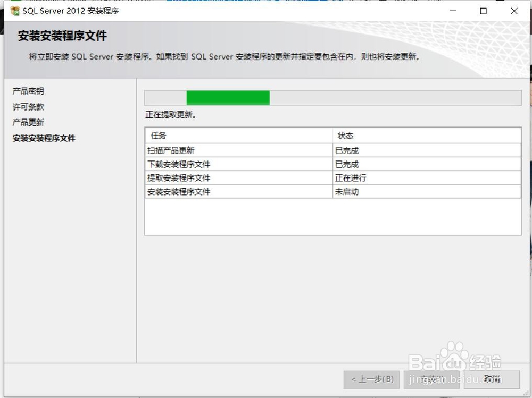Select the 产品密钥 step in the sidebar
Image resolution: width=532 pixels, height=398 pixels.
28,91
